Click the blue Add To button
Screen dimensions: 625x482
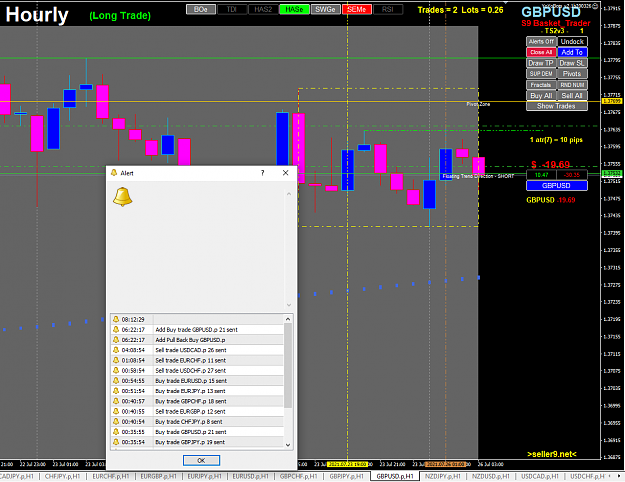click(572, 52)
